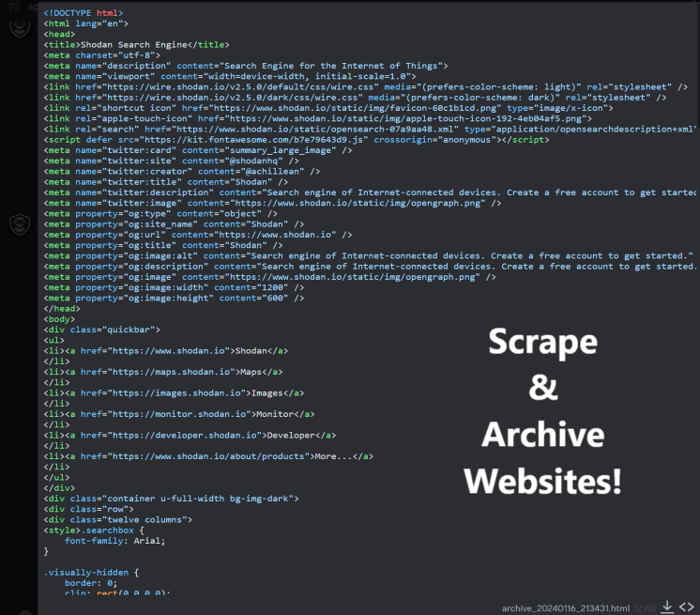Click the images.shodan.io URL in the code
The height and width of the screenshot is (615, 700).
pos(181,392)
